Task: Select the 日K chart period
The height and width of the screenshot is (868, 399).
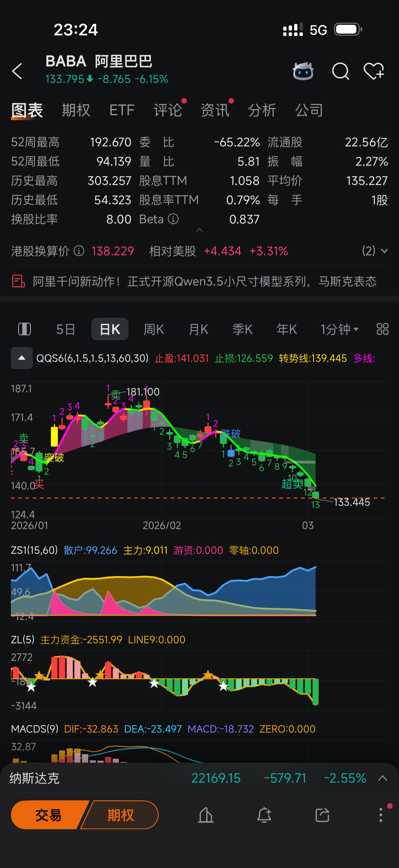Action: pos(110,329)
